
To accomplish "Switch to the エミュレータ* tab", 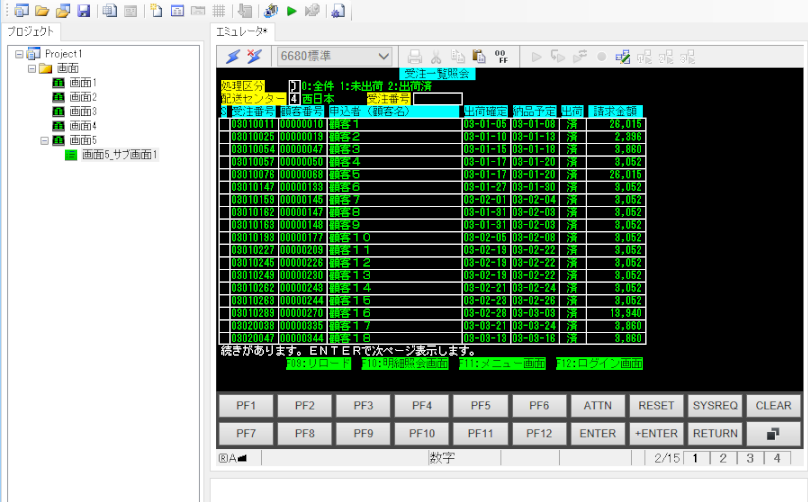I will [x=242, y=31].
